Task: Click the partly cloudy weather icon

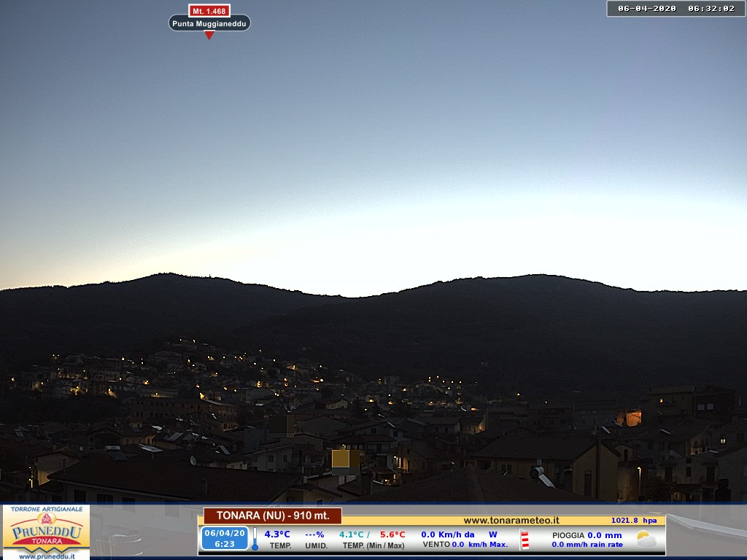Action: point(646,540)
